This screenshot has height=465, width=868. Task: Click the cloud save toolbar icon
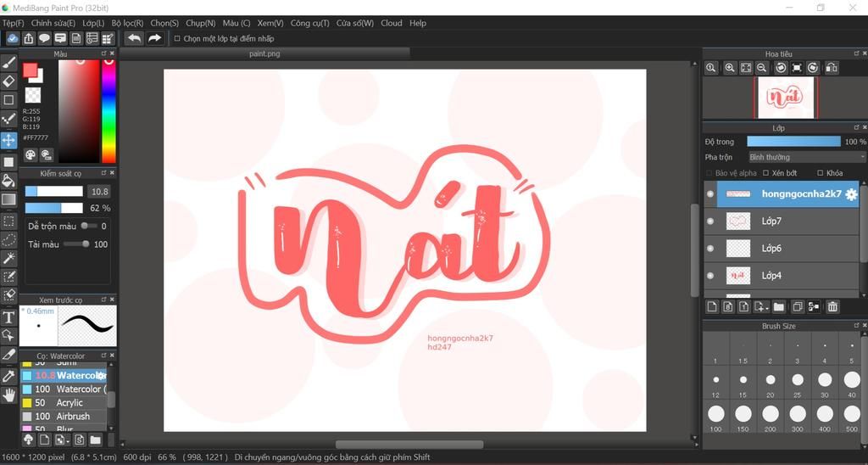pos(13,38)
